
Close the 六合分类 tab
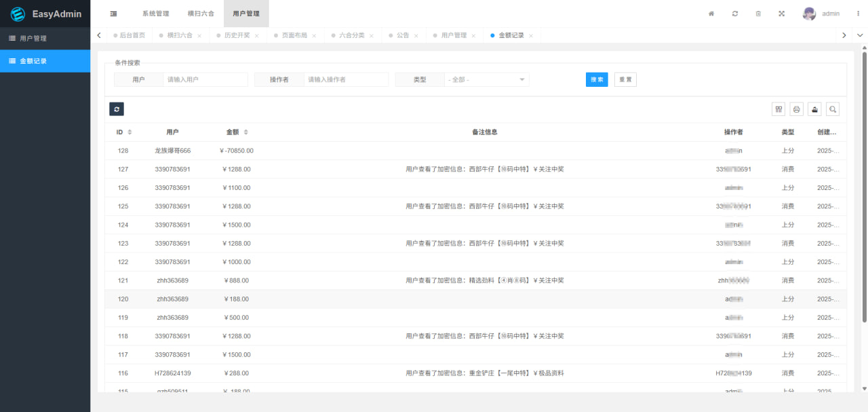click(x=372, y=36)
